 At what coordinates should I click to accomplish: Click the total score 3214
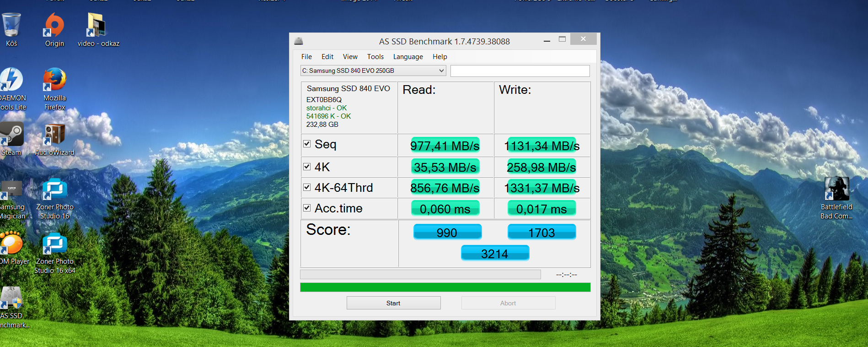(x=495, y=253)
